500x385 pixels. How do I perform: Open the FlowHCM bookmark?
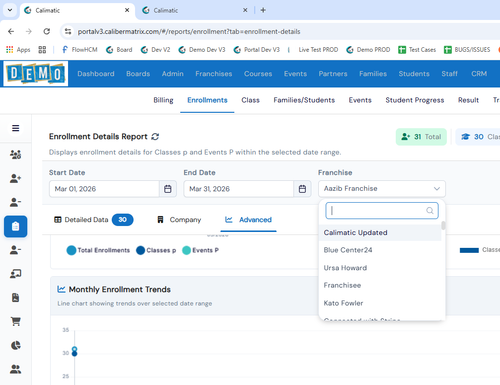pos(79,50)
